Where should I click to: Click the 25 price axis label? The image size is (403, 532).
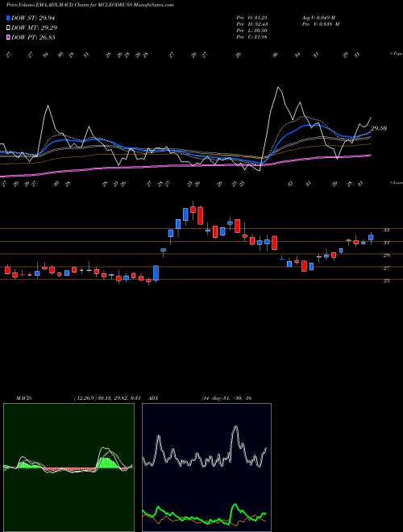pyautogui.click(x=386, y=281)
